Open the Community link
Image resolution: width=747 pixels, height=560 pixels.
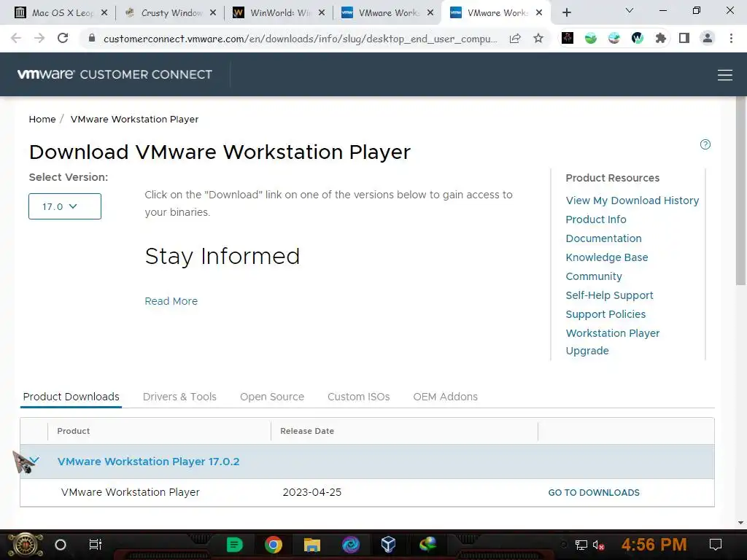594,276
